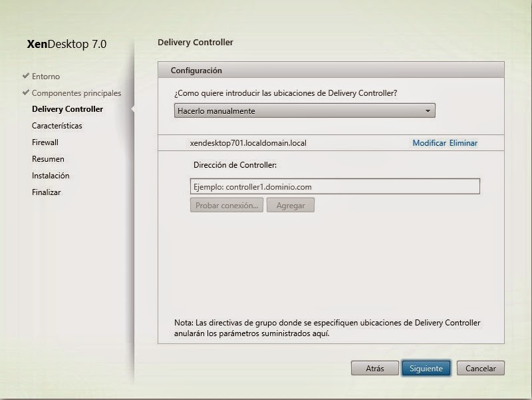Image resolution: width=532 pixels, height=400 pixels.
Task: Proceed with the Siguiente button
Action: tap(426, 369)
